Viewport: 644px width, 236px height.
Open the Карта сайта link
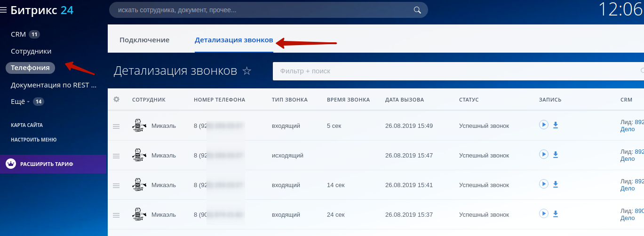27,125
